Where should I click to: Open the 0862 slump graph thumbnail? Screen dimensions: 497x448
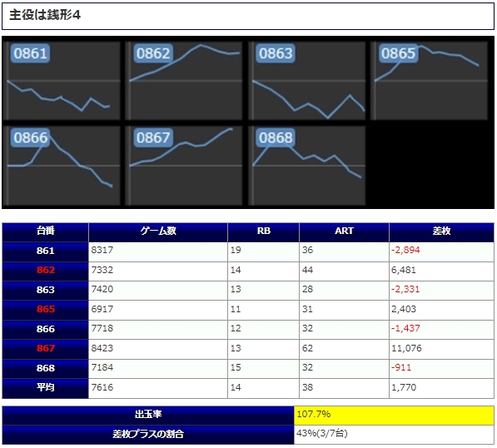pos(185,81)
